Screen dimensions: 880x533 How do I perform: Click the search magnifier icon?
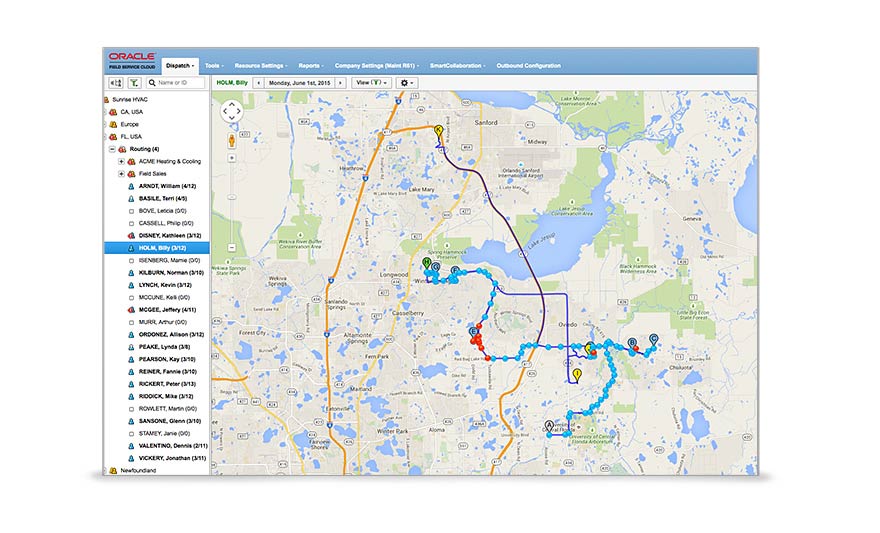[x=152, y=82]
